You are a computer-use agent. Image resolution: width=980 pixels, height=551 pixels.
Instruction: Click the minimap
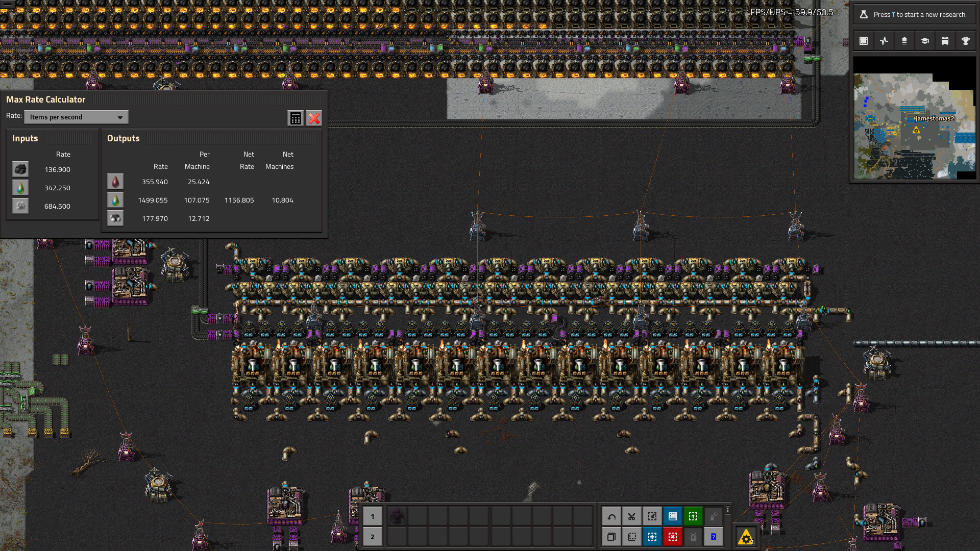coord(914,118)
